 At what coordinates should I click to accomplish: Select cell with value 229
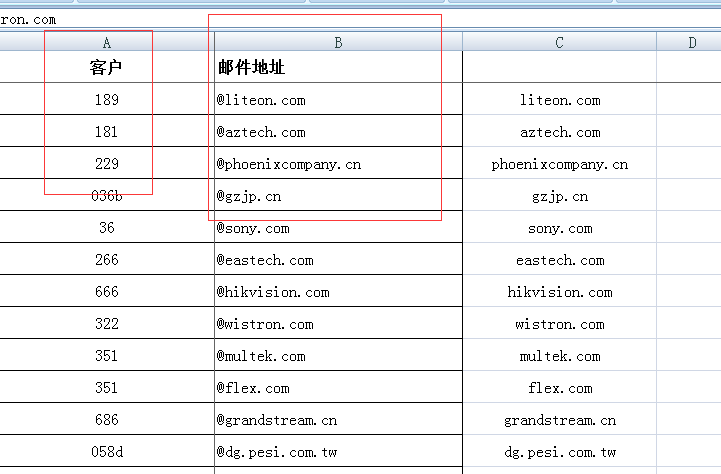tap(107, 163)
